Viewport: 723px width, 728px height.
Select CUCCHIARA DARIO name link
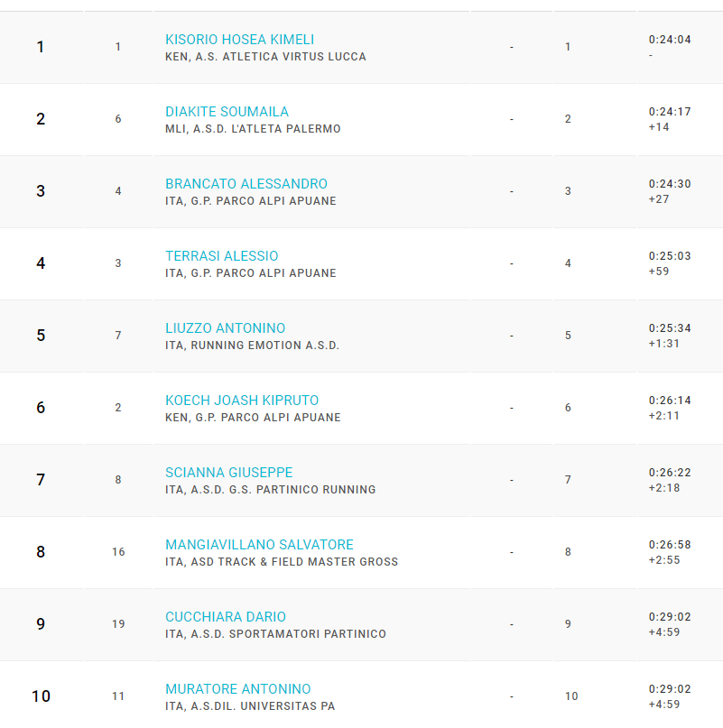coord(226,617)
